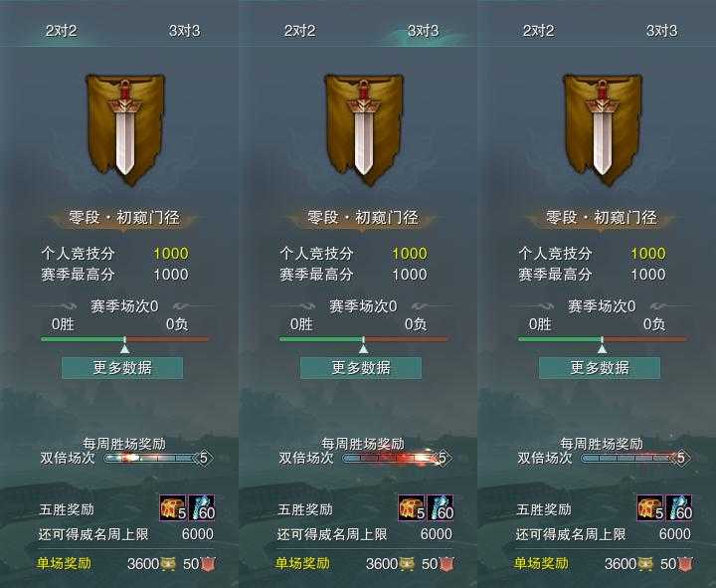Select 更多数据 button in right panel
Viewport: 716px width, 588px height.
click(600, 368)
